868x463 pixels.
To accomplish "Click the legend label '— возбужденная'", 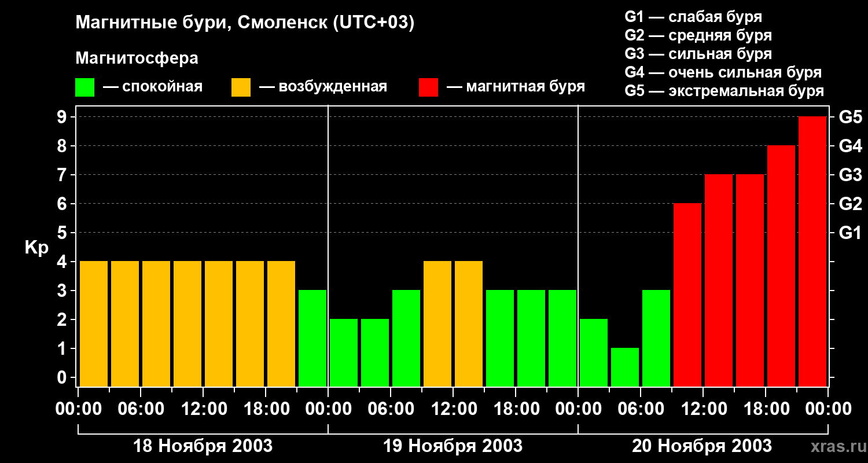I will (323, 87).
